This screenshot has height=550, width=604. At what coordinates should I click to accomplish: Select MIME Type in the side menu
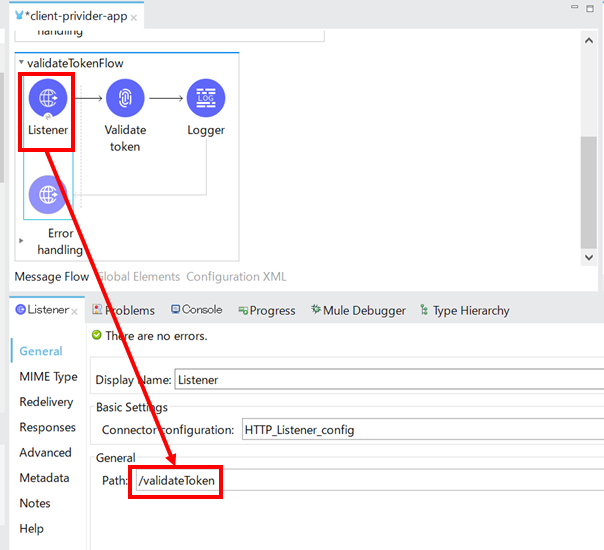[48, 377]
